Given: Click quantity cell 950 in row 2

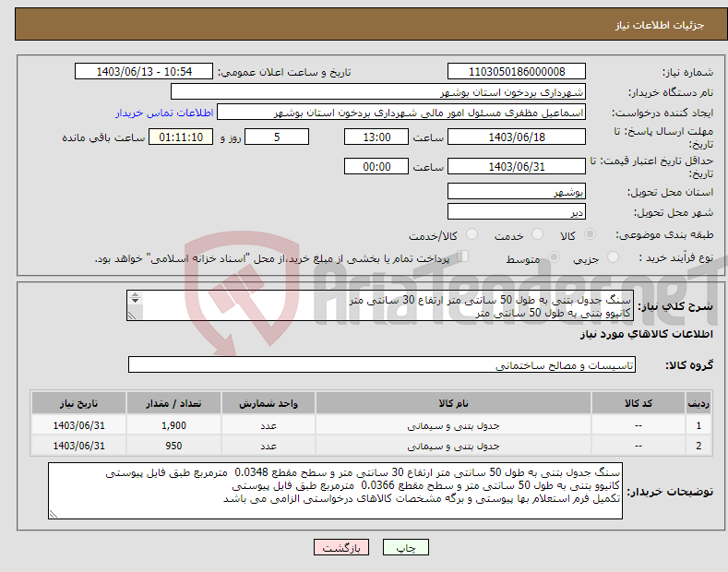Looking at the screenshot, I should [173, 446].
